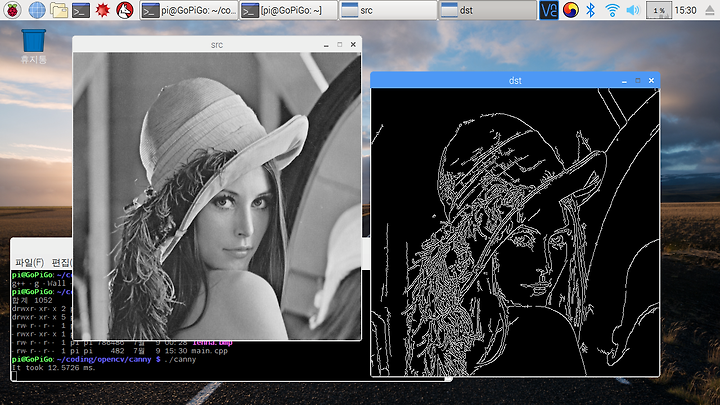Open the file manager folder icon

pyautogui.click(x=59, y=10)
